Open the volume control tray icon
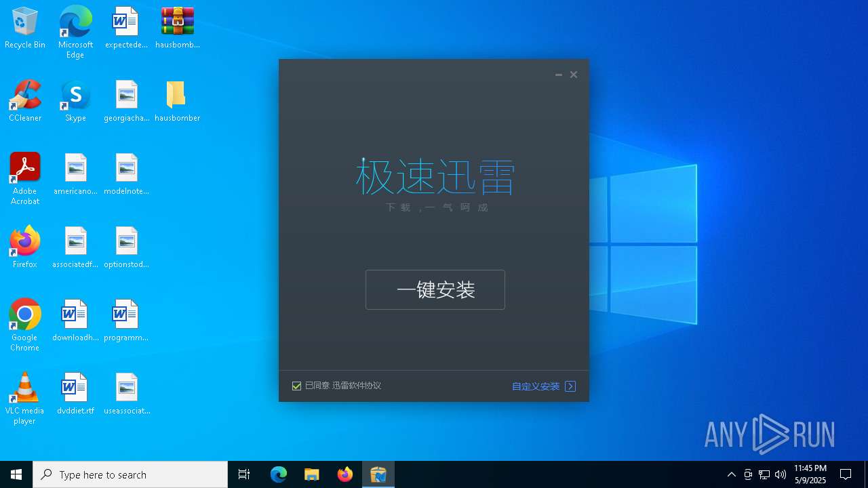868x488 pixels. (x=781, y=474)
